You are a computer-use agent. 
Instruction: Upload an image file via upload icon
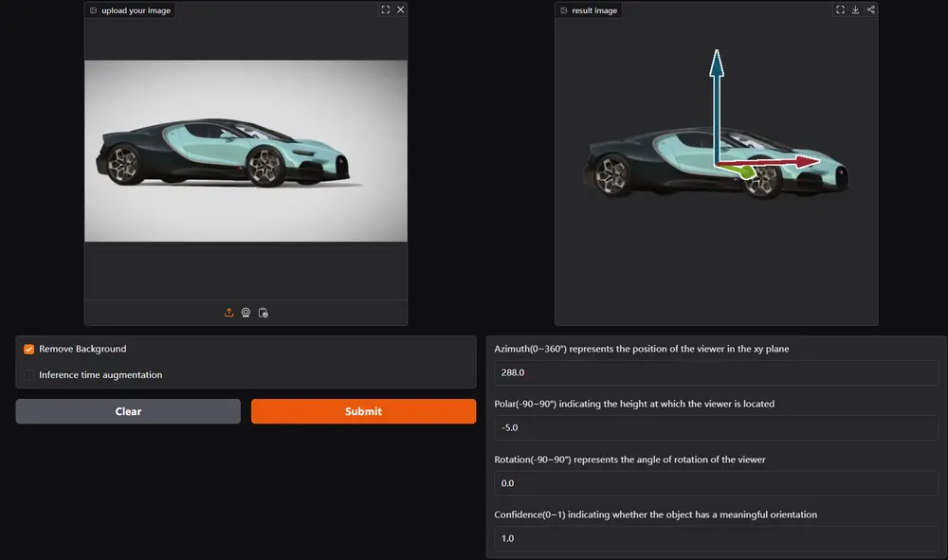click(228, 313)
